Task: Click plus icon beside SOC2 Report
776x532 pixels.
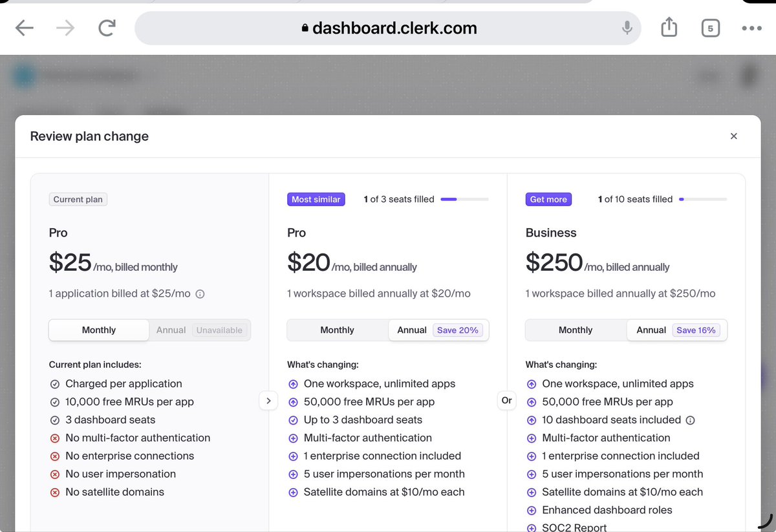Action: pos(532,528)
